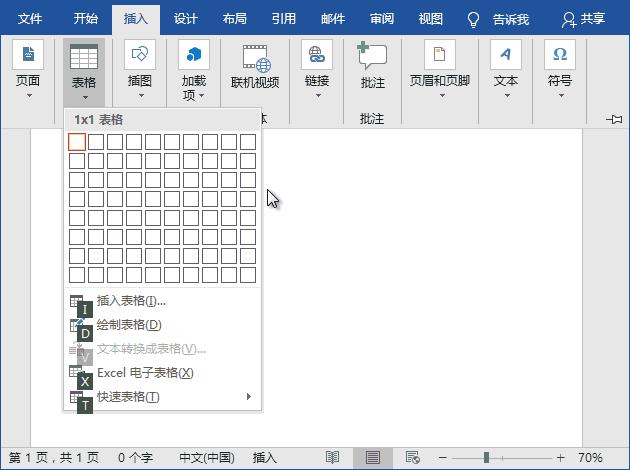Open the 符号 omega symbol icon

coord(560,55)
